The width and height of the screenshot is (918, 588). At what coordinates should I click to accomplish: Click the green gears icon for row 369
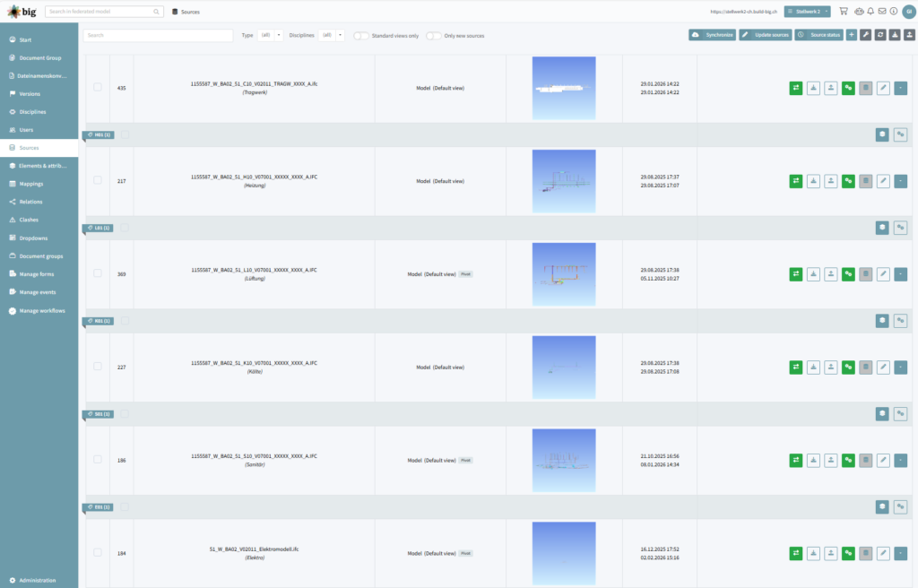[848, 274]
